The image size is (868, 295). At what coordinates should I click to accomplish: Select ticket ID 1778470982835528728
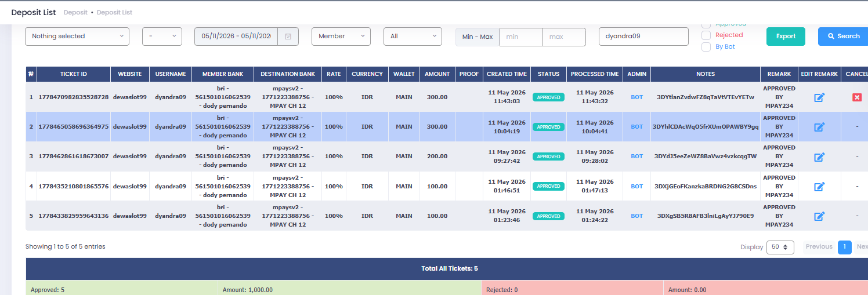click(74, 97)
